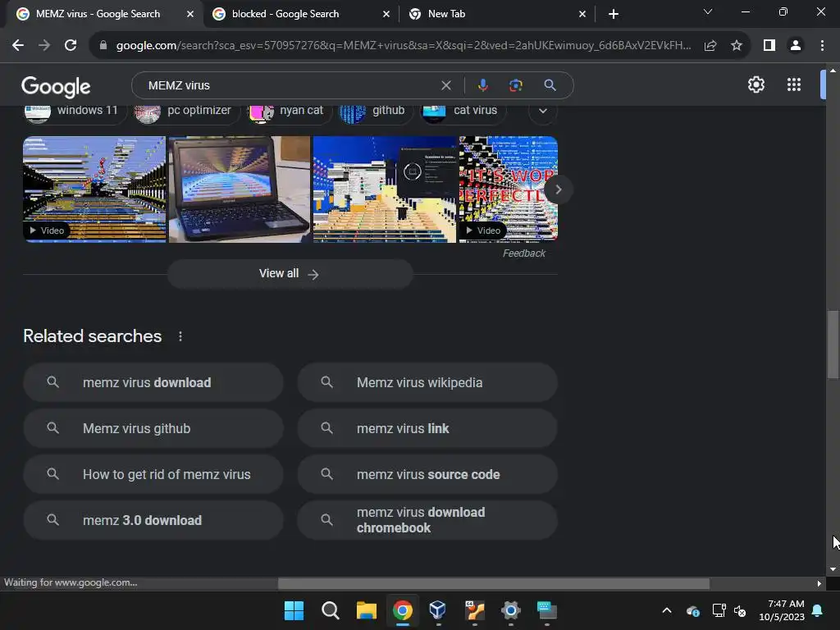Close the MEMZ virus tab
This screenshot has width=840, height=630.
pyautogui.click(x=190, y=14)
